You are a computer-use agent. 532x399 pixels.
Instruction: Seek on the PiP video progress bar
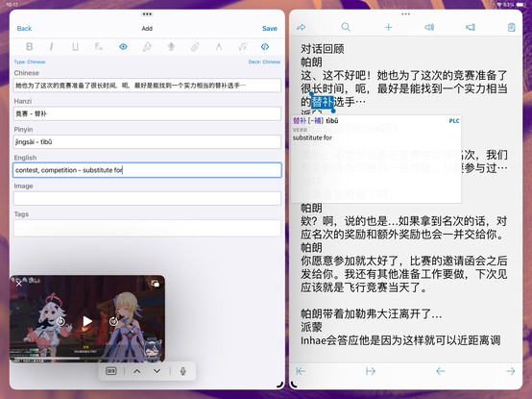click(87, 358)
